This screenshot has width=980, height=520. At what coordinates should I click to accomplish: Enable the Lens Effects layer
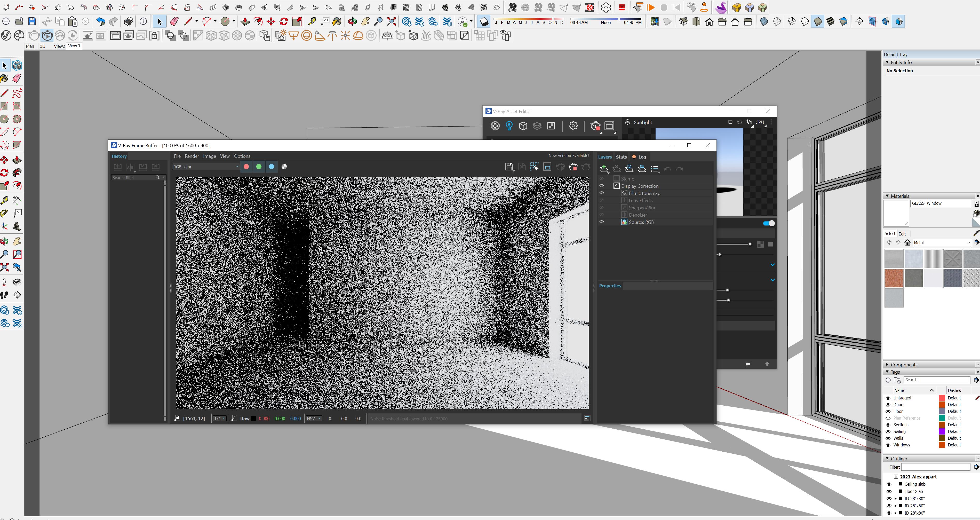tap(601, 200)
